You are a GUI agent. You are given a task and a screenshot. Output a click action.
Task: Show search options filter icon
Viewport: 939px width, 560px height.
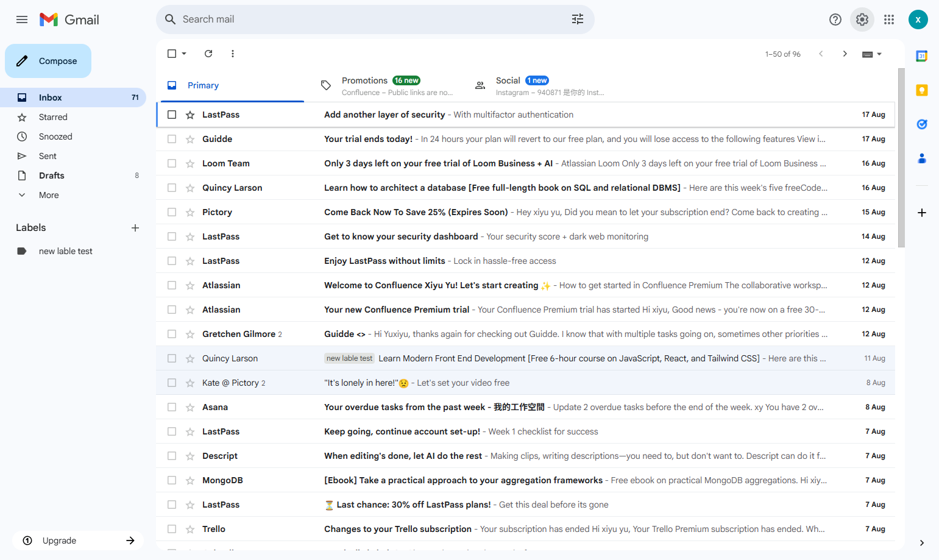point(578,19)
